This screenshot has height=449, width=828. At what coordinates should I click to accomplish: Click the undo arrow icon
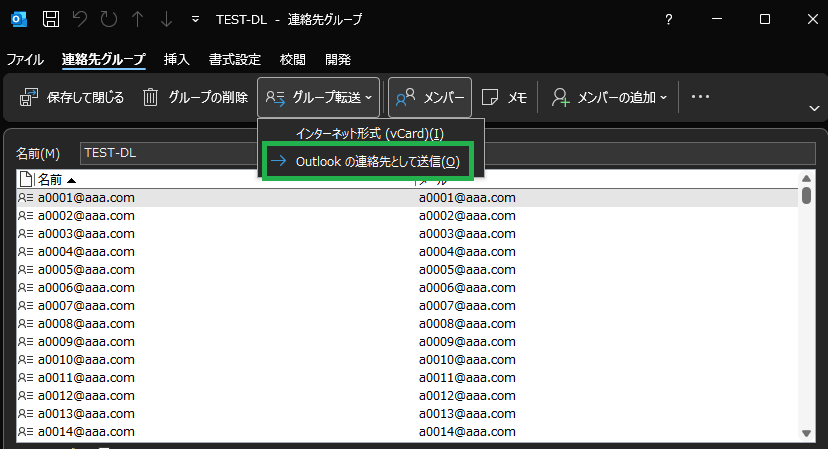coord(80,20)
